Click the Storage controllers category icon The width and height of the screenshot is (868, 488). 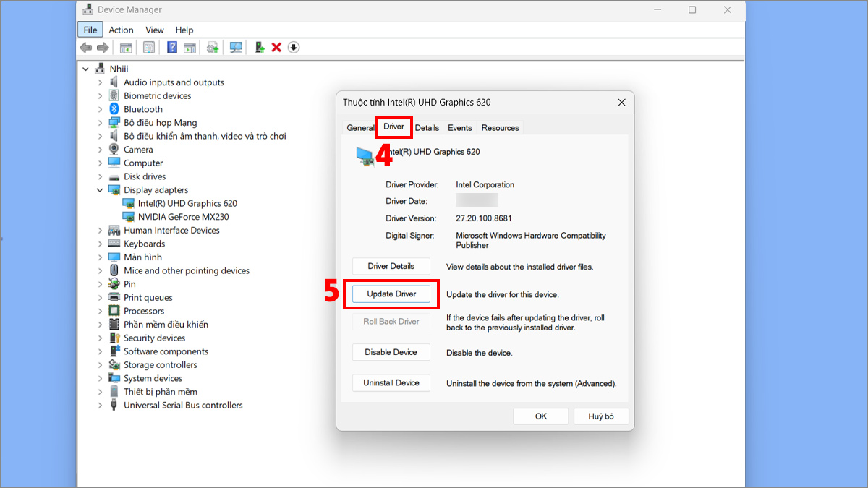[114, 365]
